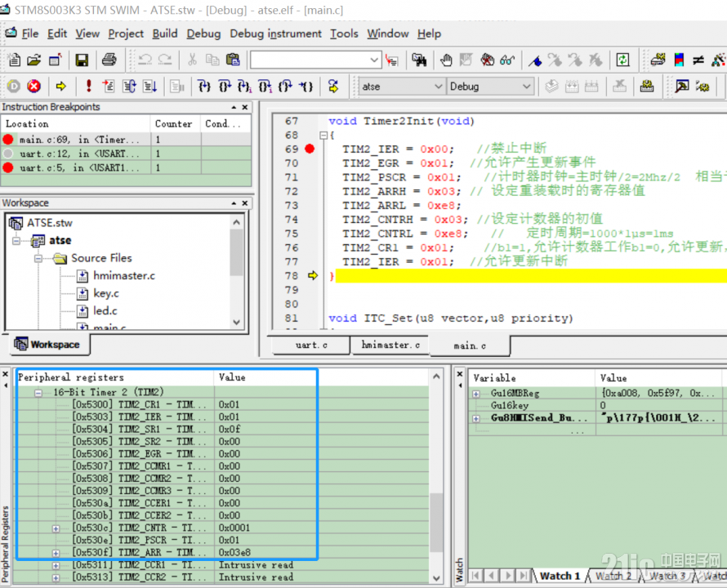The width and height of the screenshot is (727, 588).
Task: Click the Find in Files binoculars icon
Action: [x=419, y=60]
